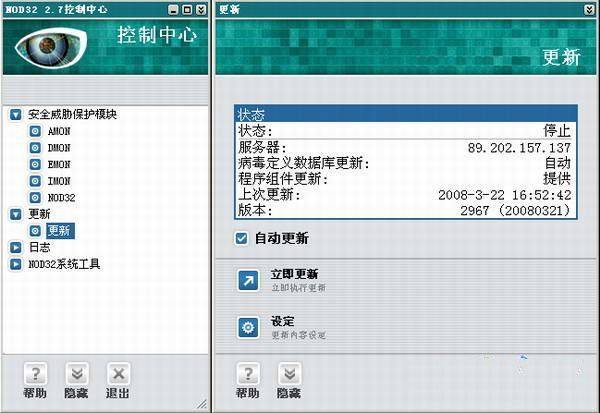Click the 自动 value

tap(558, 163)
